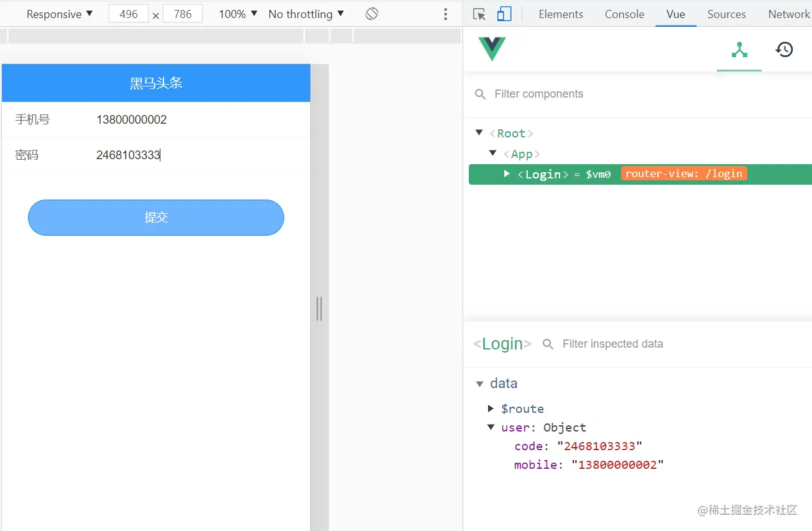Viewport: 812px width, 531px height.
Task: Click the search icon beside Filter inspected data
Action: [548, 344]
